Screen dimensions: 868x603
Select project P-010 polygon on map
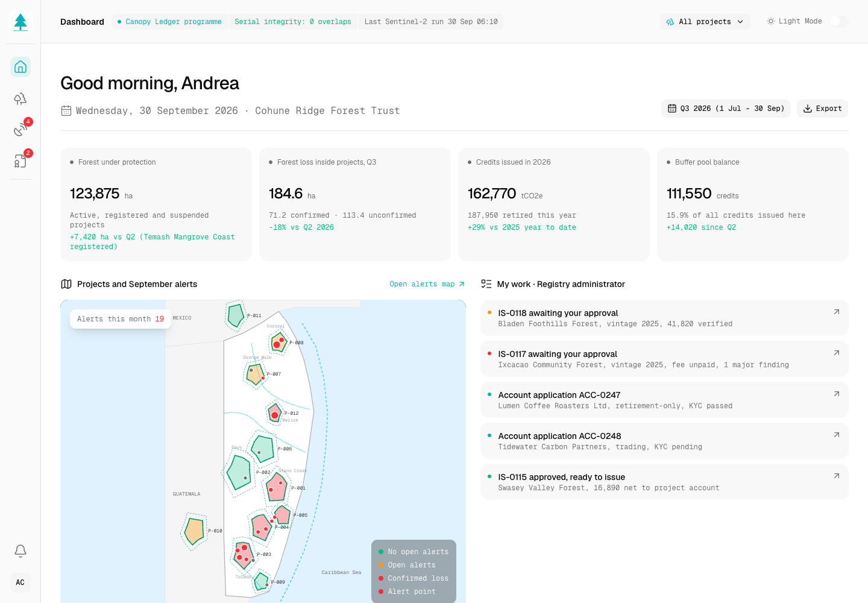194,531
